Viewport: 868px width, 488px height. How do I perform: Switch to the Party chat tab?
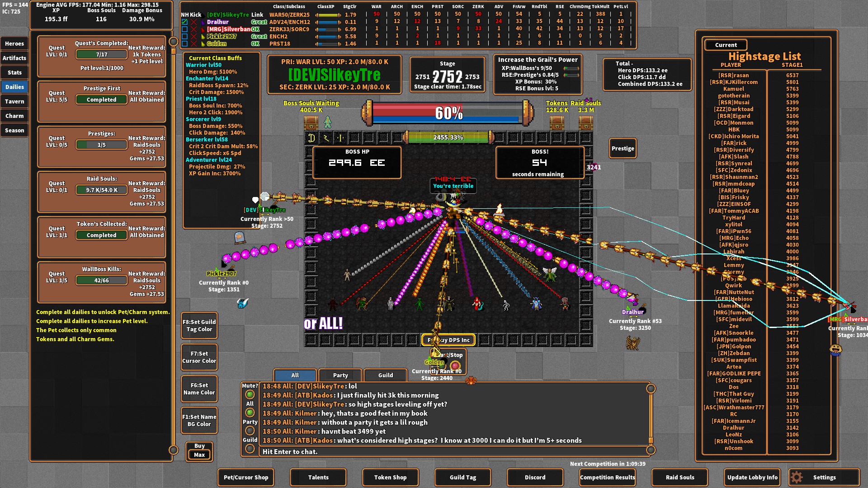(340, 375)
